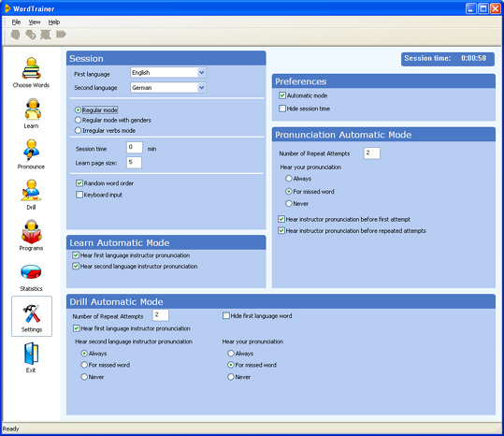Viewport: 504px width, 436px height.
Task: Minimize the WordTrainer window
Action: point(471,8)
